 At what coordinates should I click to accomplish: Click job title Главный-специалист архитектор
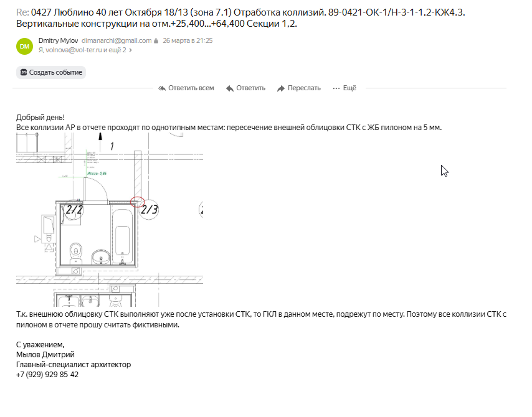[x=74, y=365]
